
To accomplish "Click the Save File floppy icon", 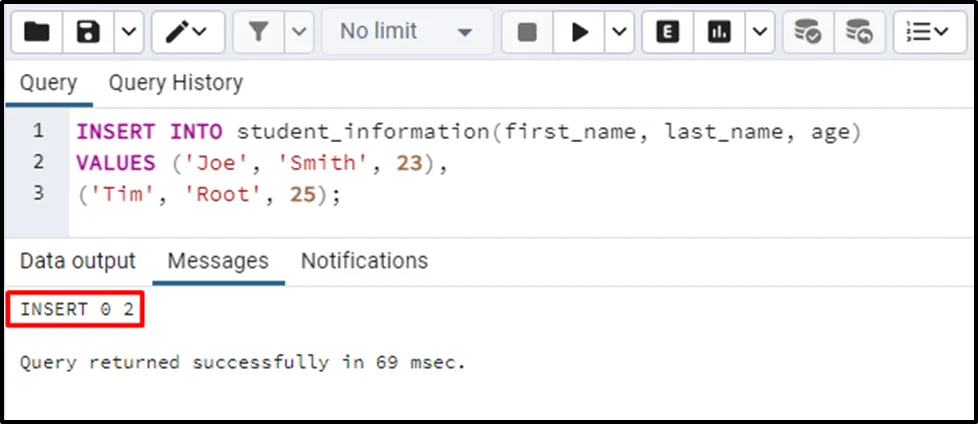I will tap(89, 33).
